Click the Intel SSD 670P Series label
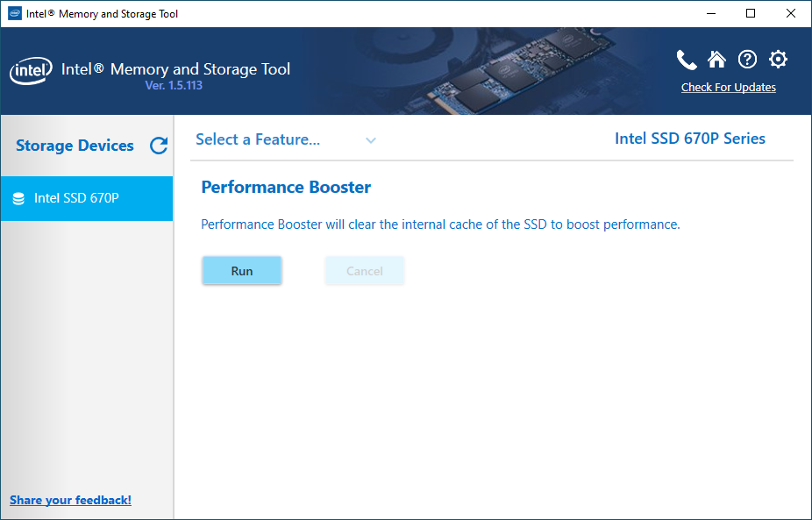812x520 pixels. click(x=690, y=139)
